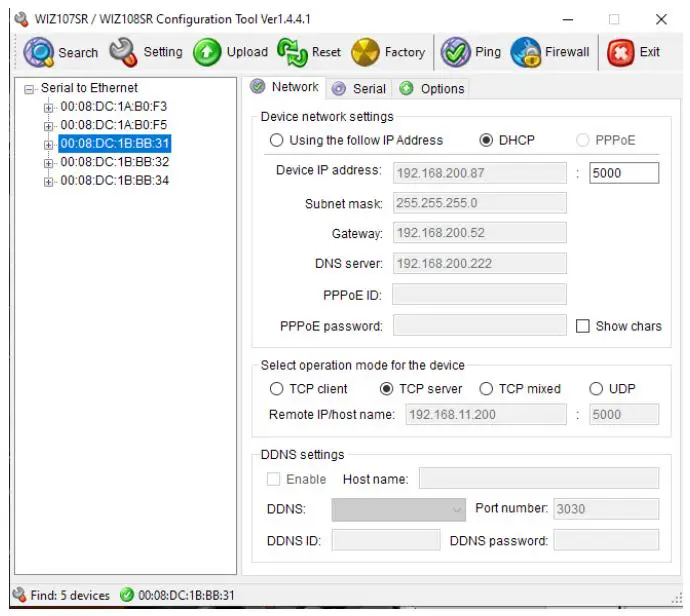The width and height of the screenshot is (690, 616).
Task: Click the yellow Factory reset icon
Action: (x=365, y=52)
